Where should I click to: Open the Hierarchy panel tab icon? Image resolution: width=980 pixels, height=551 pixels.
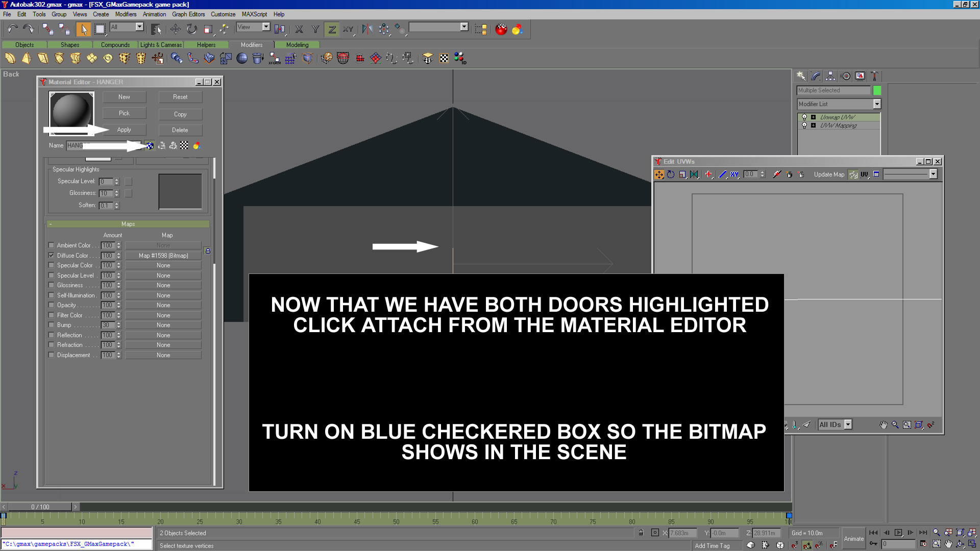coord(830,76)
